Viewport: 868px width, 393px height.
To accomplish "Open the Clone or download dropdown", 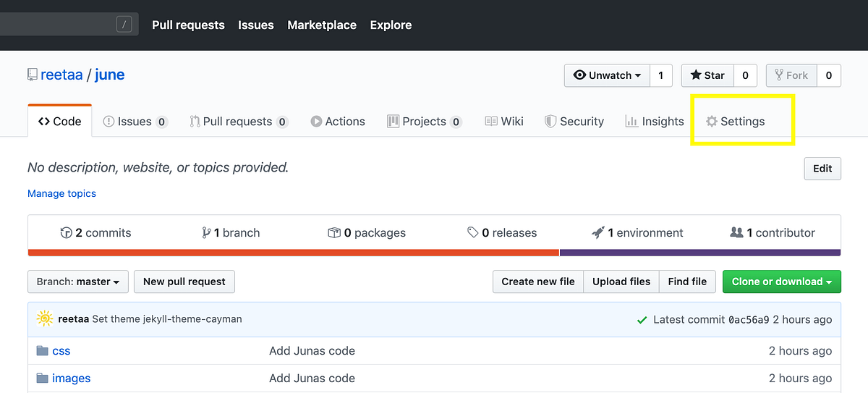I will pyautogui.click(x=781, y=282).
